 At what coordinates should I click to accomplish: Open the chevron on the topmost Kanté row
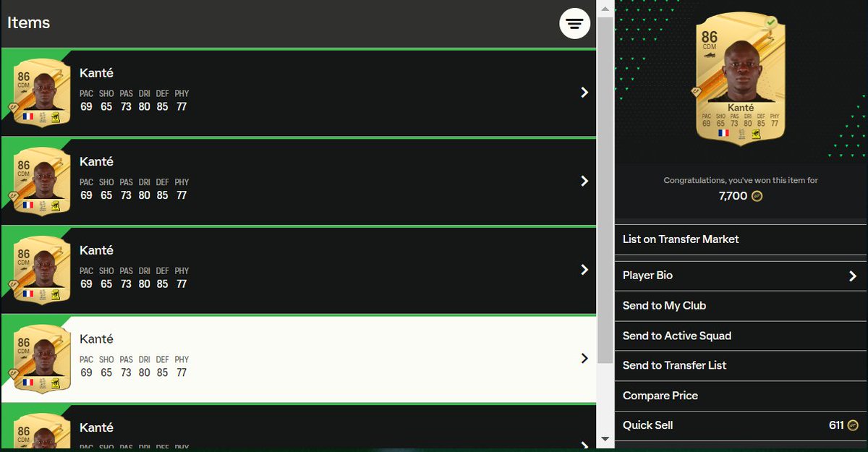point(584,93)
